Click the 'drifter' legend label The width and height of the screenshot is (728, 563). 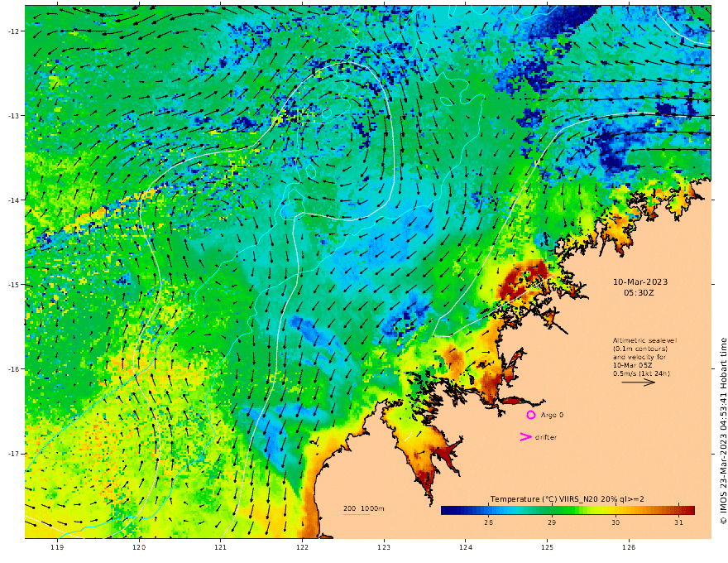(x=545, y=437)
